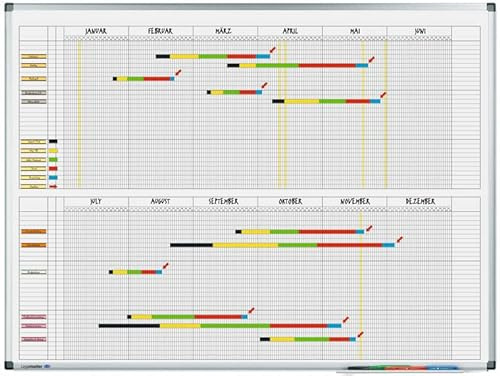
Task: Click the red arrow legend symbol
Action: (x=53, y=187)
